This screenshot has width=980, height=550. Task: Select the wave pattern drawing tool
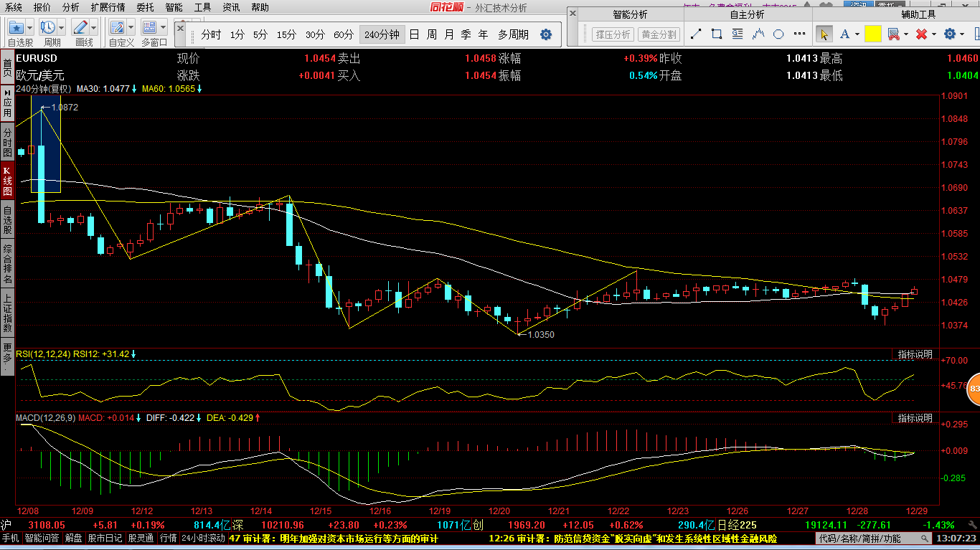tap(758, 34)
